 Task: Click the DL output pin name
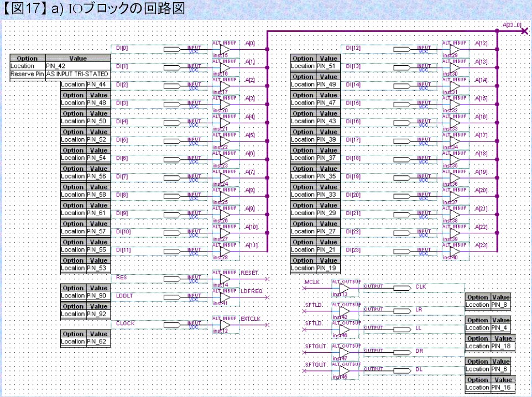[419, 369]
